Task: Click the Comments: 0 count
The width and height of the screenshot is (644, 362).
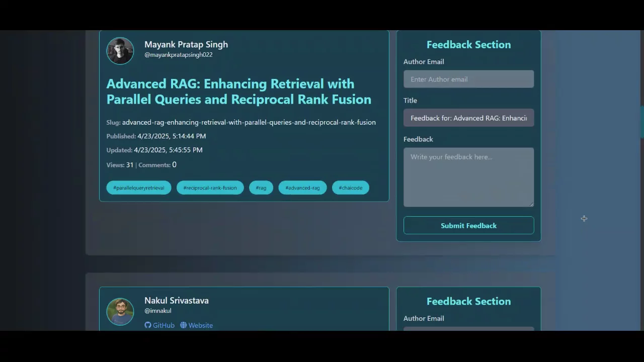Action: pos(157,165)
